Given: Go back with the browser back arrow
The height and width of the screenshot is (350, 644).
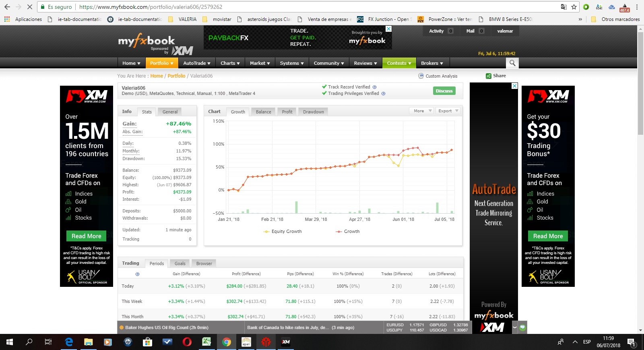Looking at the screenshot, I should (x=8, y=7).
